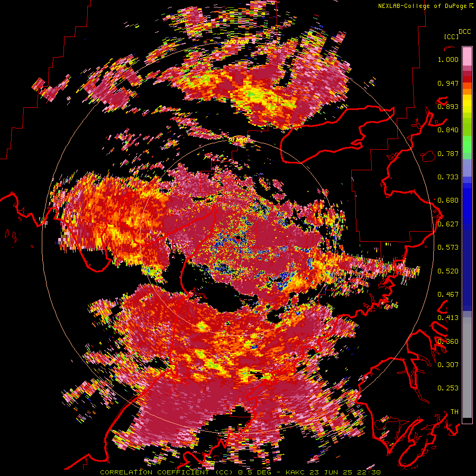Click the 100 NM range ring label
The image size is (476, 476).
click(x=237, y=42)
